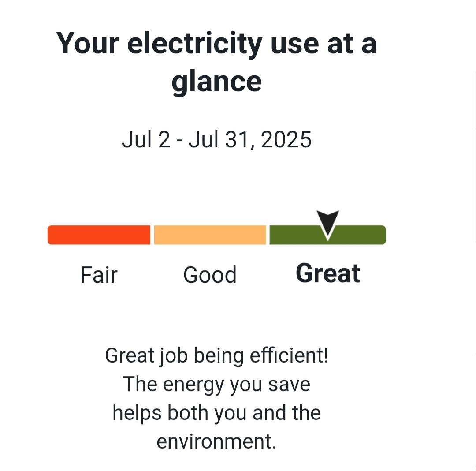Screen dimensions: 476x471
Task: Click the 'Your electricity use at a' heading line
Action: pos(216,44)
